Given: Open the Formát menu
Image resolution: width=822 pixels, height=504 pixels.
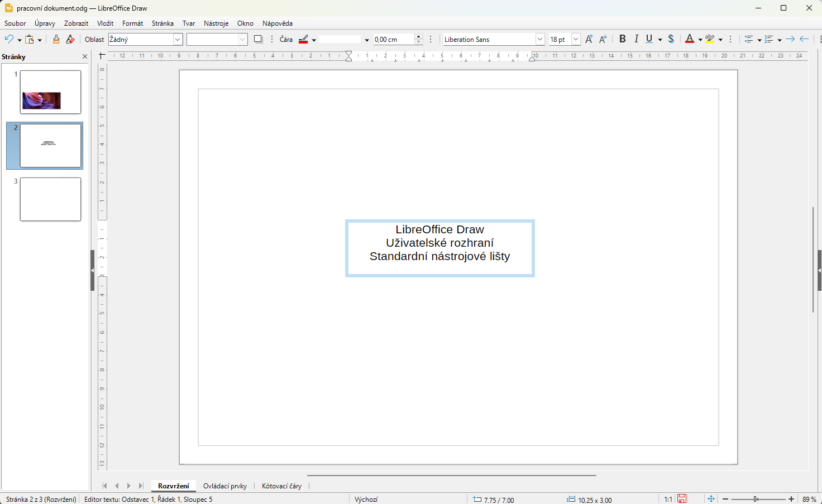Looking at the screenshot, I should pos(133,23).
